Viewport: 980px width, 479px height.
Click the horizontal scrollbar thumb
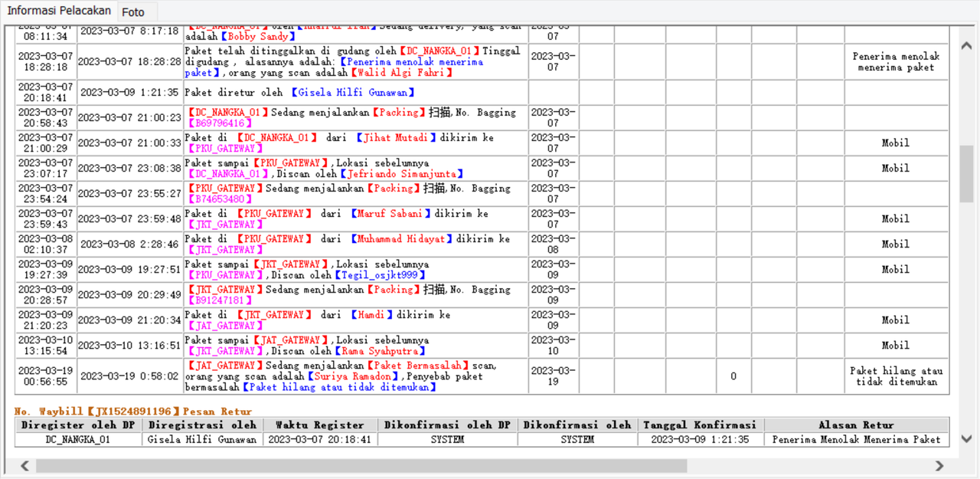361,466
